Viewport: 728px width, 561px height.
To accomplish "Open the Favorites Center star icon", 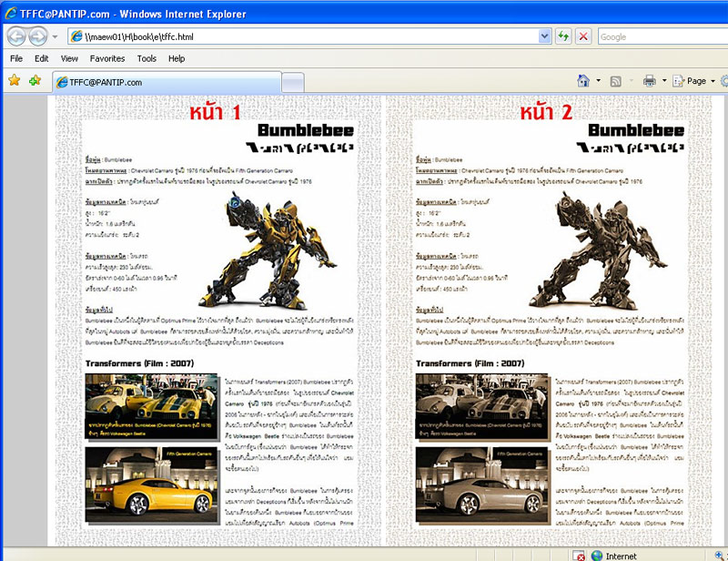I will (15, 80).
